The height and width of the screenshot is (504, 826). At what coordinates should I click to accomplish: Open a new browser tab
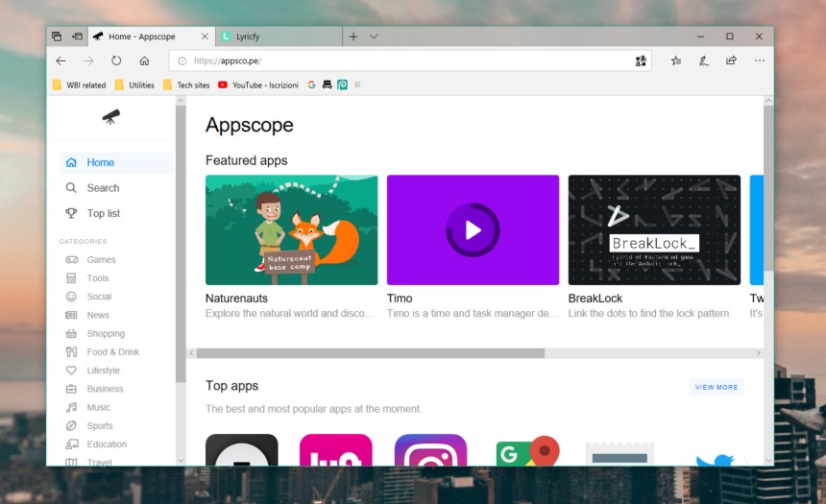(353, 36)
